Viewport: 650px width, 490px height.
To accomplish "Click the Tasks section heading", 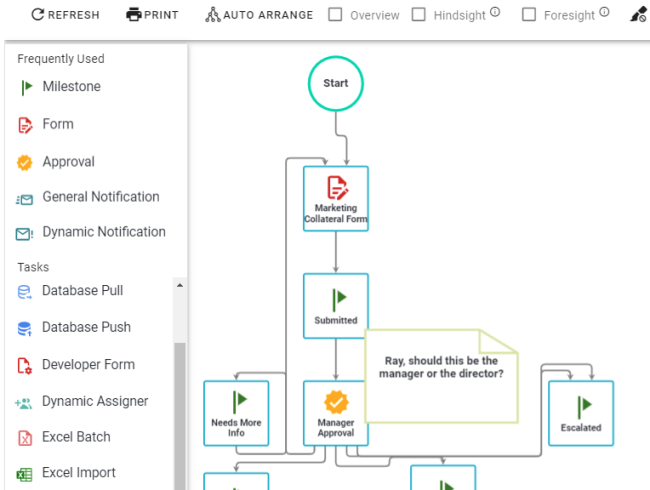I will click(x=33, y=267).
